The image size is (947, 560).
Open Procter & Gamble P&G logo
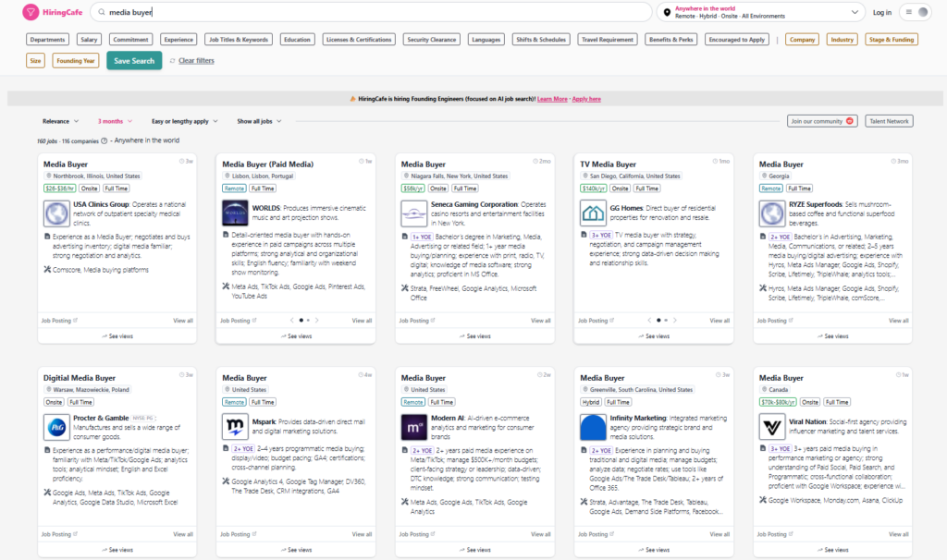click(56, 427)
